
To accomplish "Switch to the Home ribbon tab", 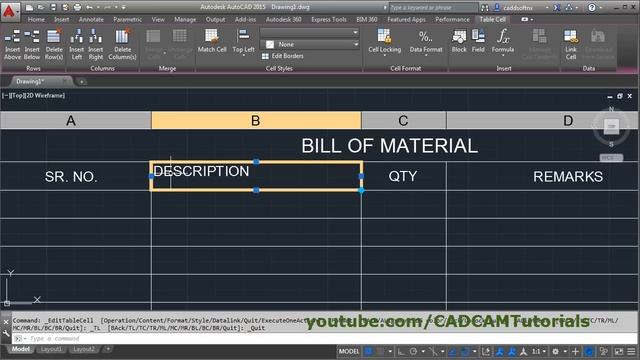I will tap(36, 19).
